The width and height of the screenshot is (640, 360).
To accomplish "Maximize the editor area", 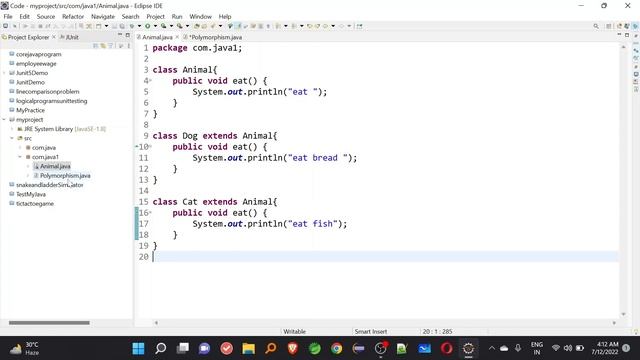I will (627, 36).
